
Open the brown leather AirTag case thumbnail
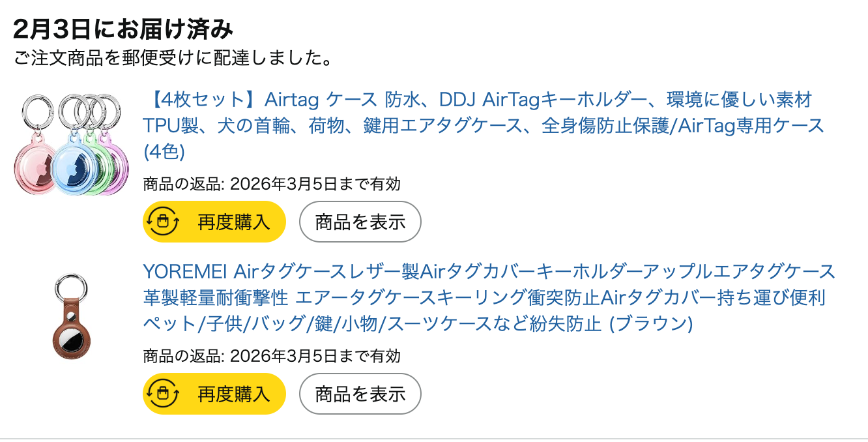(71, 316)
